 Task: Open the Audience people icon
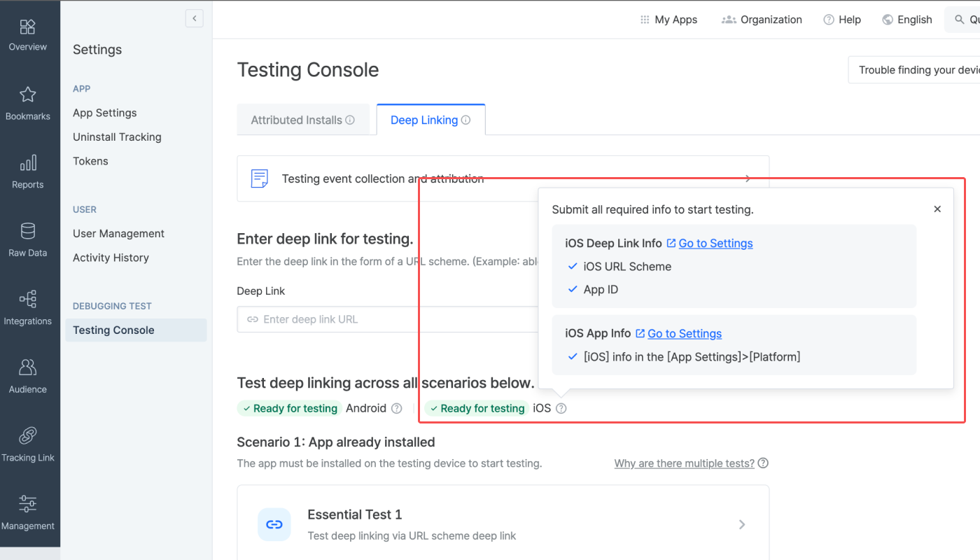pos(28,367)
